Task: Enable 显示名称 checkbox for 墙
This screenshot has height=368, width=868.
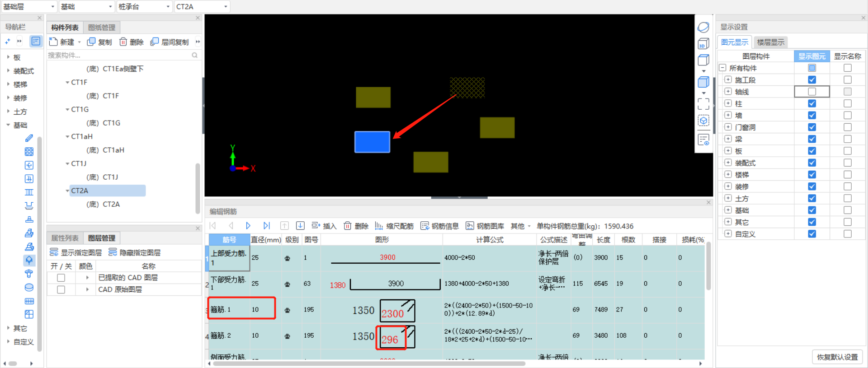Action: point(848,116)
